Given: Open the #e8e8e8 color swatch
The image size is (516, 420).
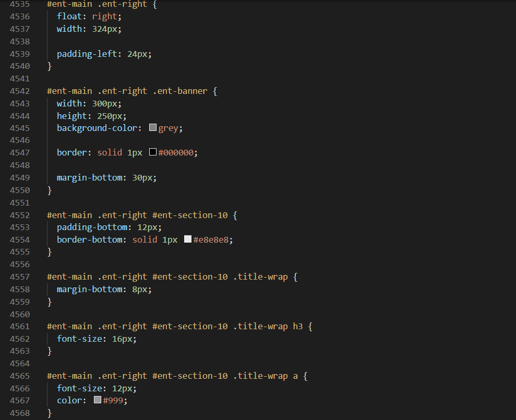Looking at the screenshot, I should pos(188,239).
